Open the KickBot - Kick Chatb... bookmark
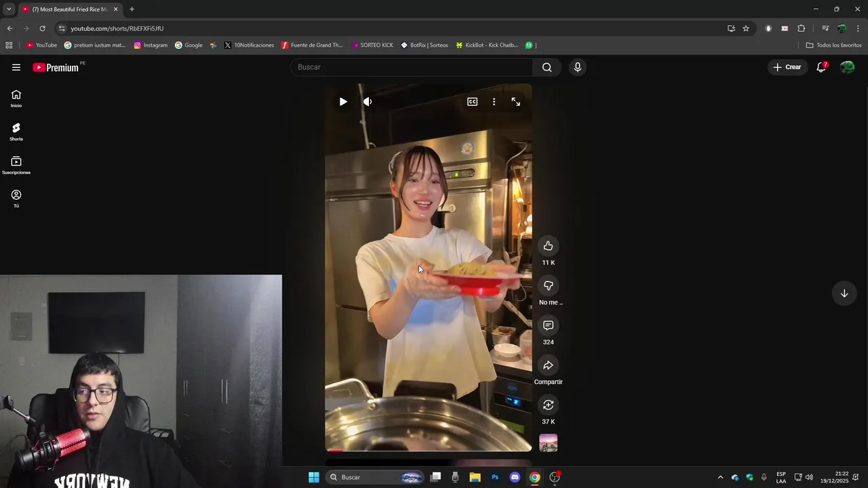The height and width of the screenshot is (488, 868). tap(486, 45)
